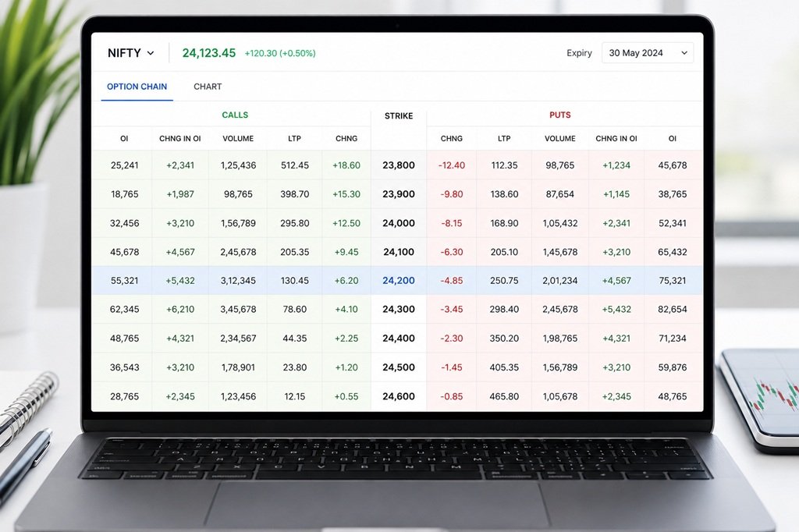The width and height of the screenshot is (799, 532).
Task: Click put volume 2,01,234
Action: pos(560,280)
